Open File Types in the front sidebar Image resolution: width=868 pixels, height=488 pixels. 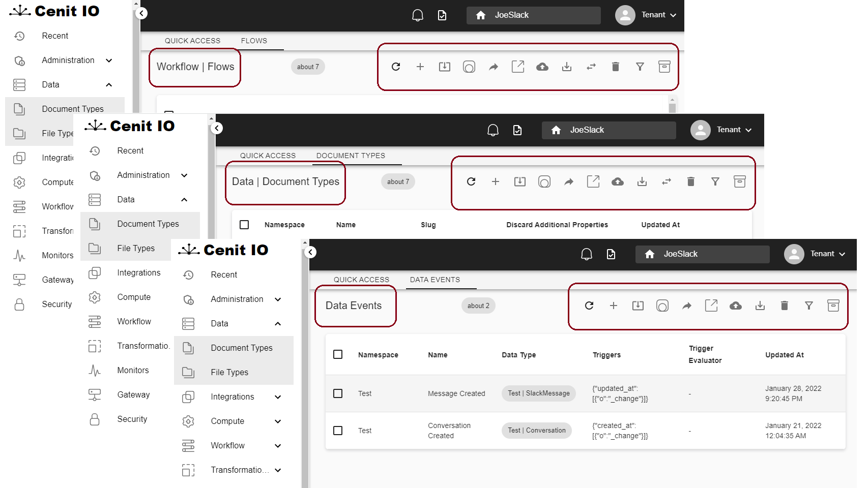(234, 373)
